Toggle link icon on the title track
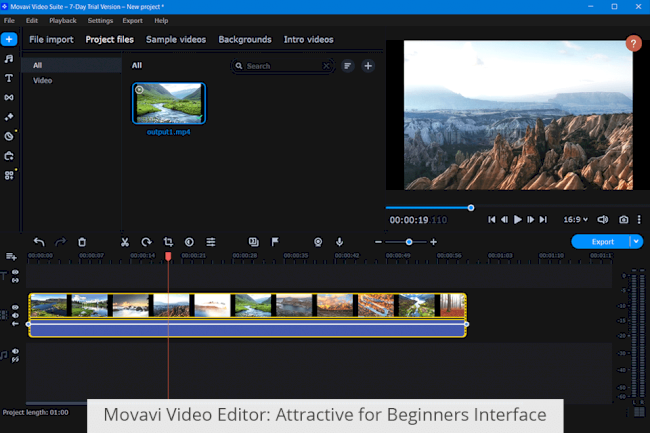 coord(15,281)
